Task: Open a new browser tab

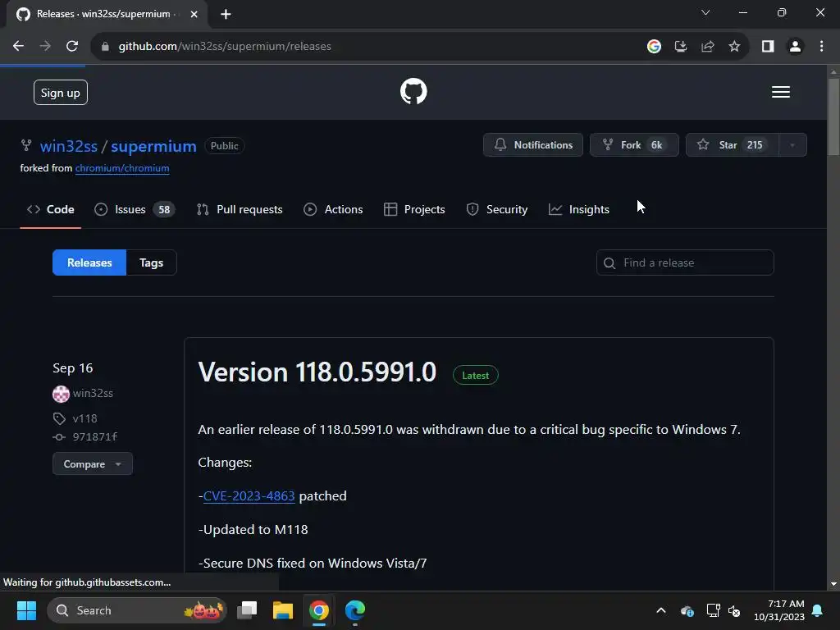Action: (226, 15)
